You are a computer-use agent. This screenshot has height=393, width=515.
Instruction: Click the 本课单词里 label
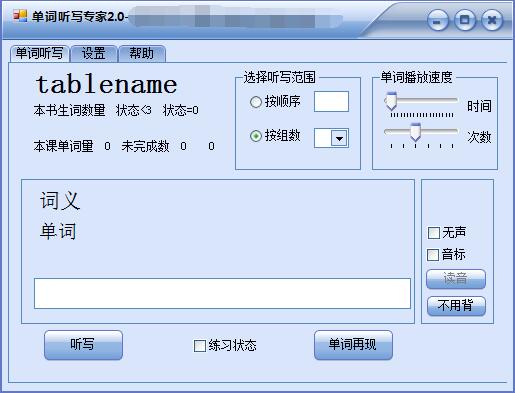[63, 146]
